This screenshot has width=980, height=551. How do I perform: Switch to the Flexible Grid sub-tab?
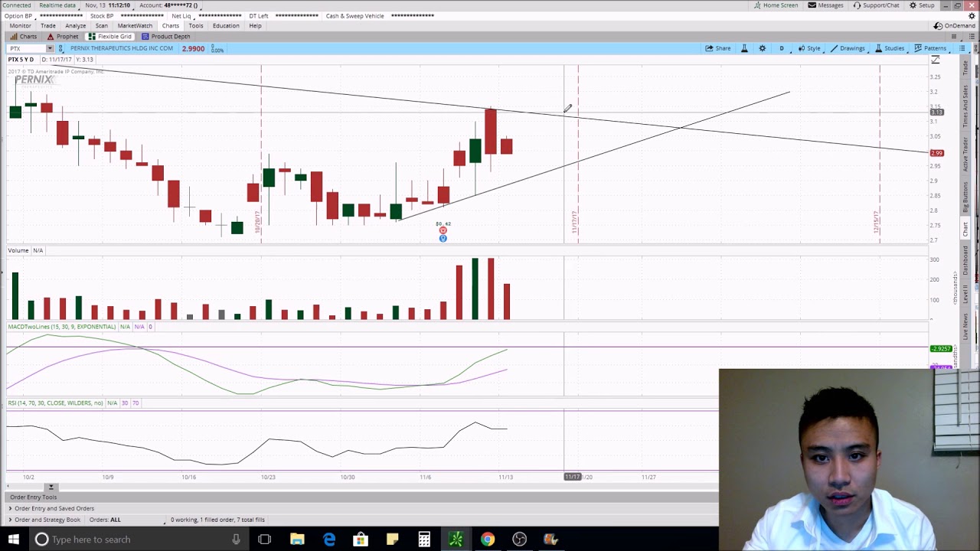click(110, 37)
